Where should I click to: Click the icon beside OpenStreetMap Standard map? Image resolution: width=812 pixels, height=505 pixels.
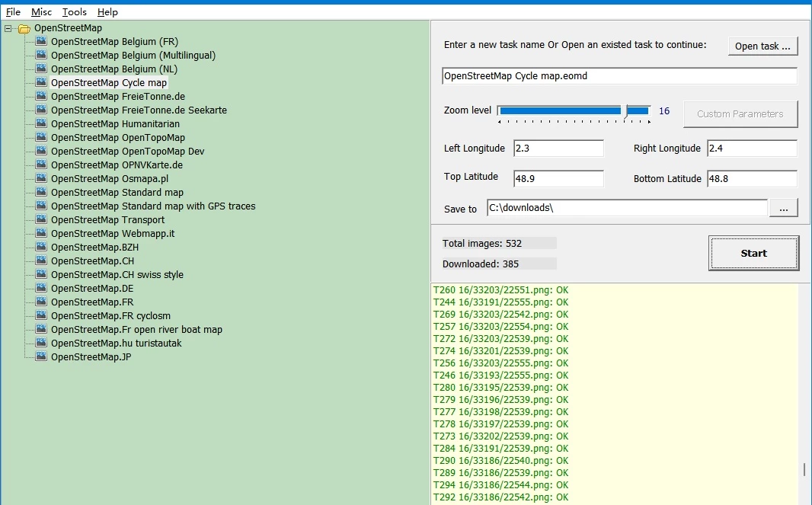42,193
